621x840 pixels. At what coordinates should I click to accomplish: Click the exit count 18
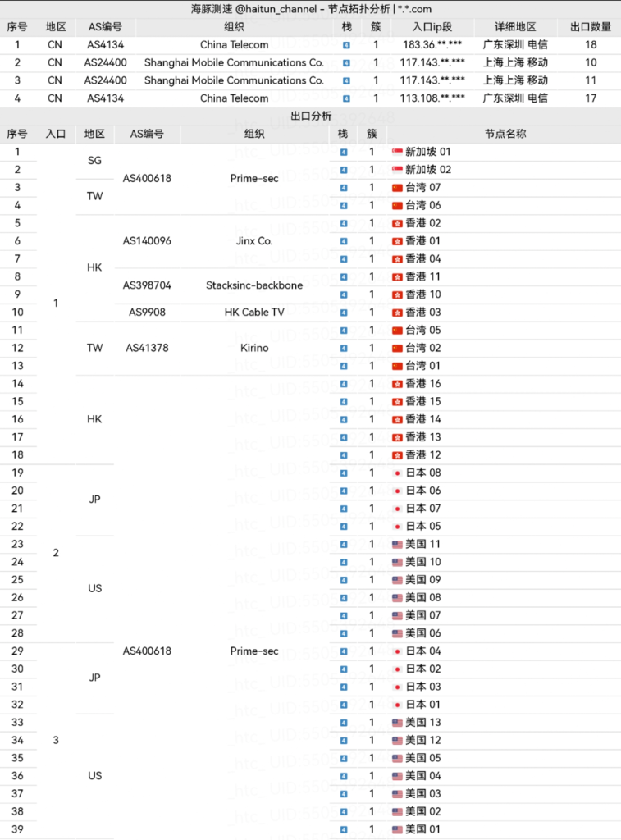[591, 45]
